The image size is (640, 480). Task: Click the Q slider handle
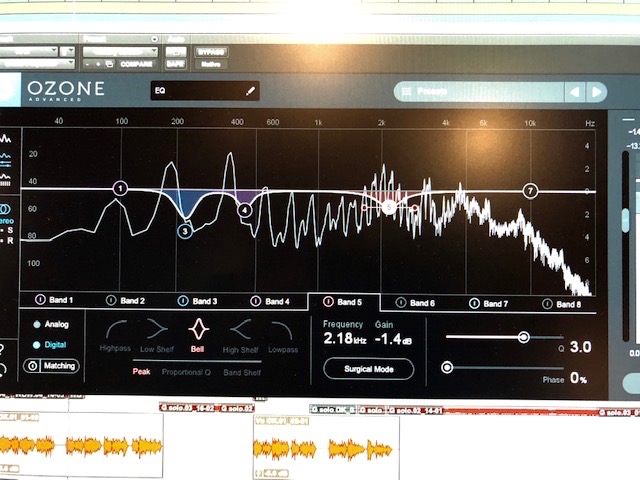click(524, 337)
